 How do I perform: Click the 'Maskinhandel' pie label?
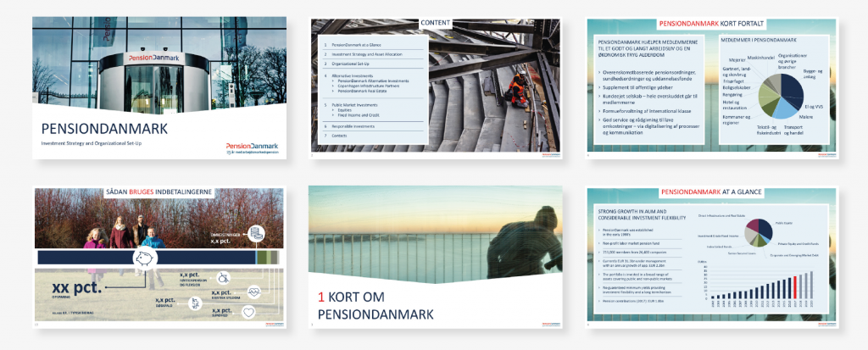(x=760, y=58)
